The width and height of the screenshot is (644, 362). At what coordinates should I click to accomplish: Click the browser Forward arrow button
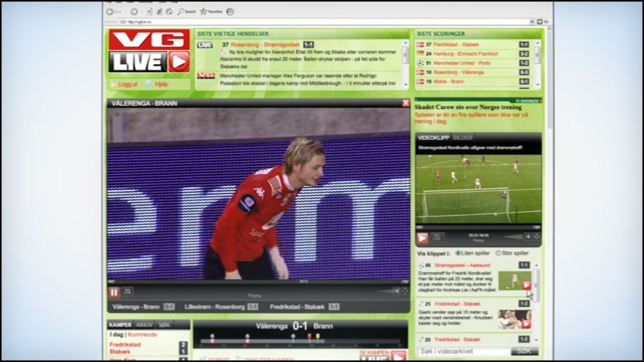click(x=134, y=12)
